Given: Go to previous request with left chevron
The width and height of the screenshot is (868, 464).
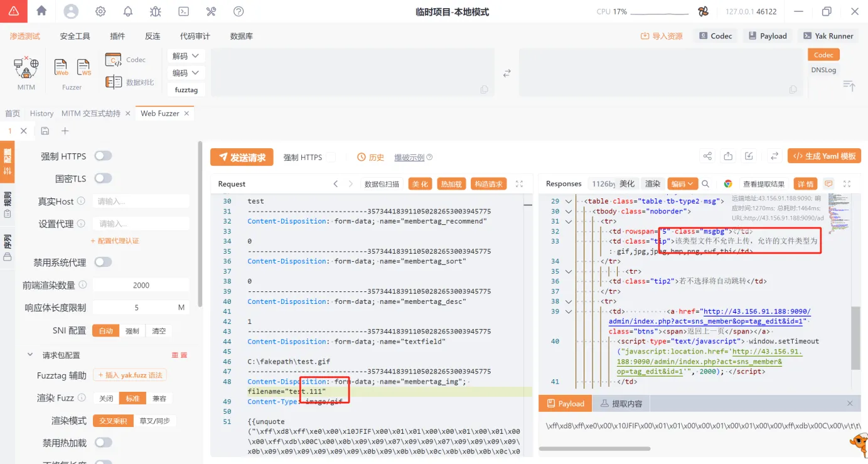Looking at the screenshot, I should (x=336, y=184).
